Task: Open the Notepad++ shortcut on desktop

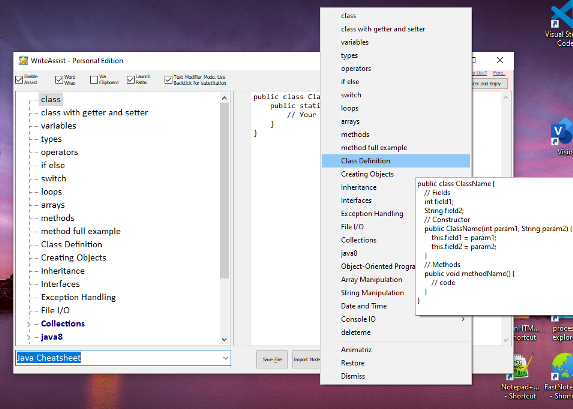Action: 519,376
